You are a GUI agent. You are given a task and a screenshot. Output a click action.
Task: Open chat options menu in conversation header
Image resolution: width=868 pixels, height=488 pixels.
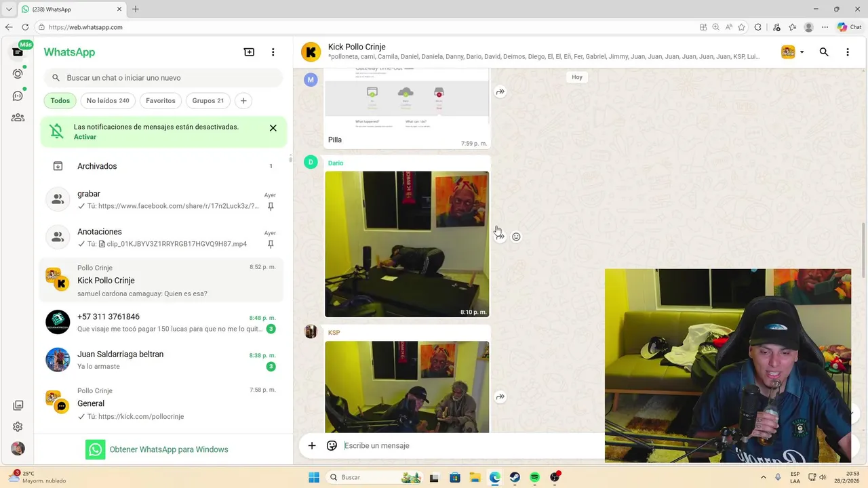tap(848, 52)
